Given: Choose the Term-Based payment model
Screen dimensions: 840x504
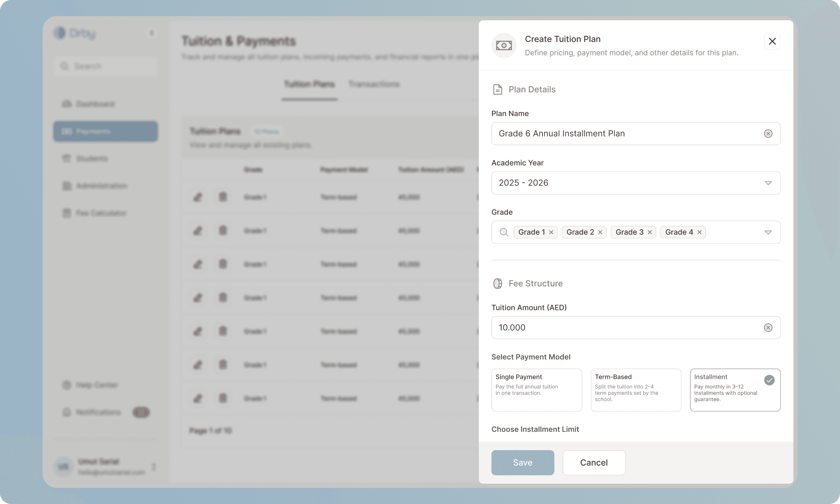Looking at the screenshot, I should (x=636, y=390).
